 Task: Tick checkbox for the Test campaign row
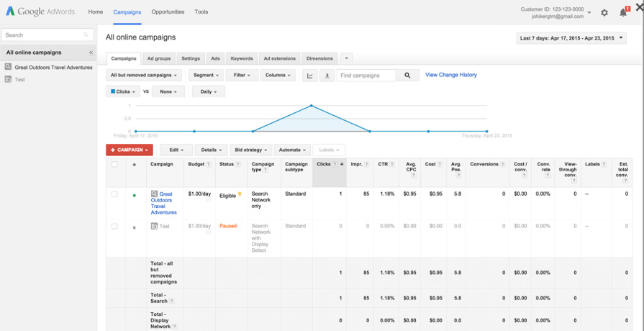click(114, 226)
